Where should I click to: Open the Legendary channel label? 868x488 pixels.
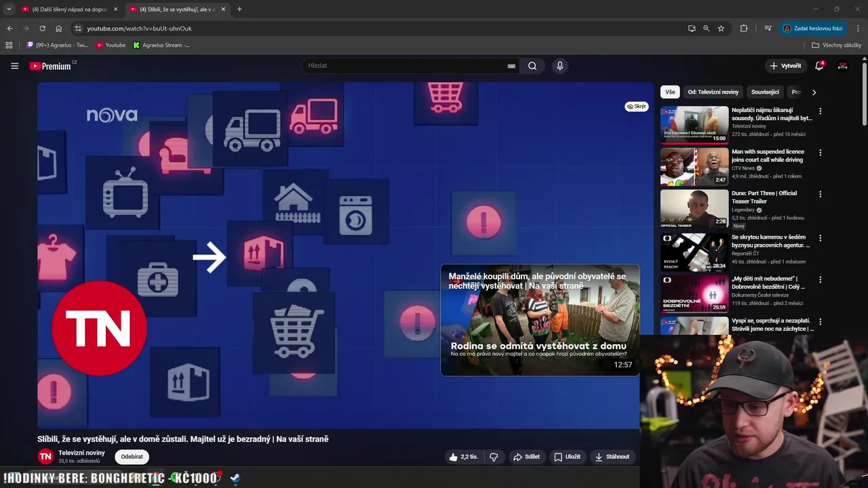point(743,210)
